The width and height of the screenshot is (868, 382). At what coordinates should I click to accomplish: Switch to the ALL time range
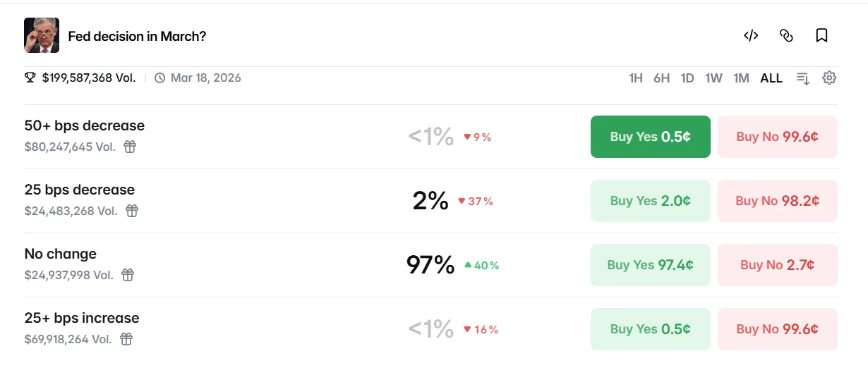tap(771, 78)
